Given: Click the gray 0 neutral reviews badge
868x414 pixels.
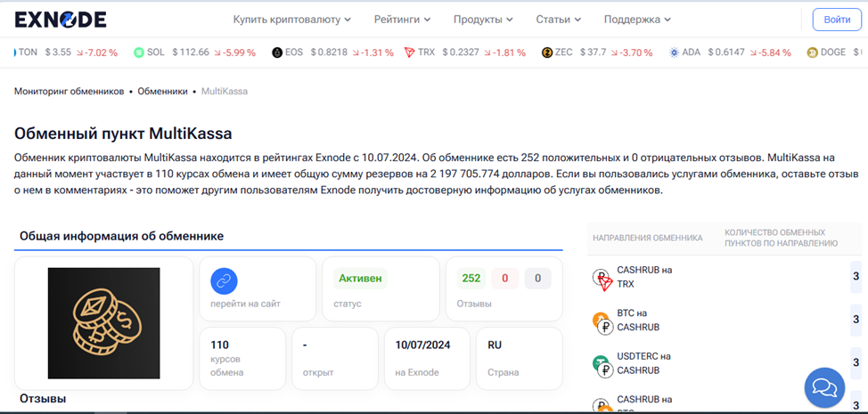Looking at the screenshot, I should (x=537, y=278).
